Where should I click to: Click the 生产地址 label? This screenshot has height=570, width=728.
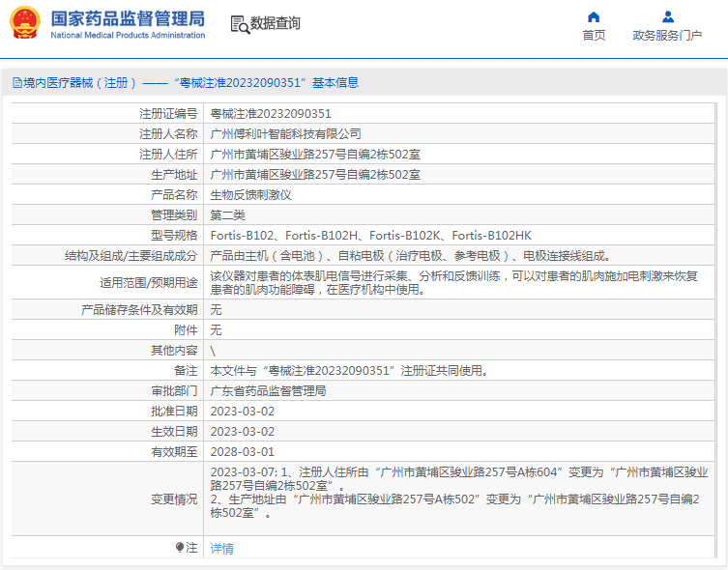[x=174, y=175]
